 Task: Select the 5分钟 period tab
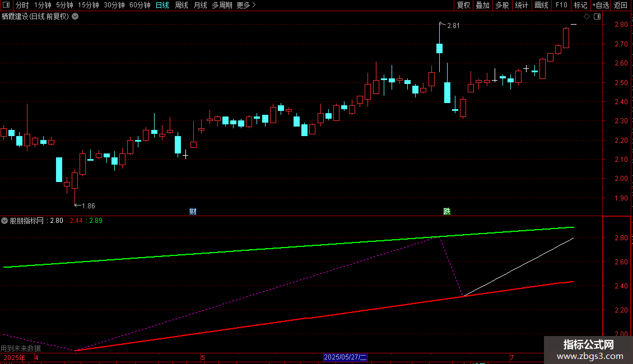64,5
